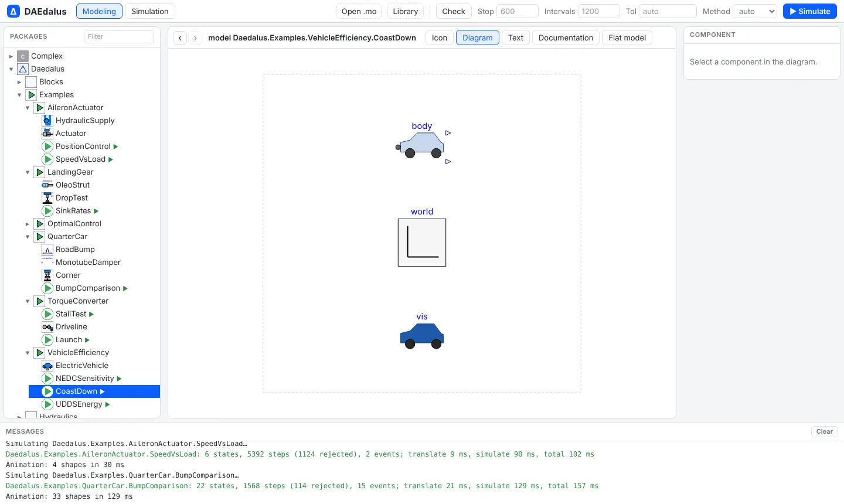Clear the messages log

(x=825, y=431)
